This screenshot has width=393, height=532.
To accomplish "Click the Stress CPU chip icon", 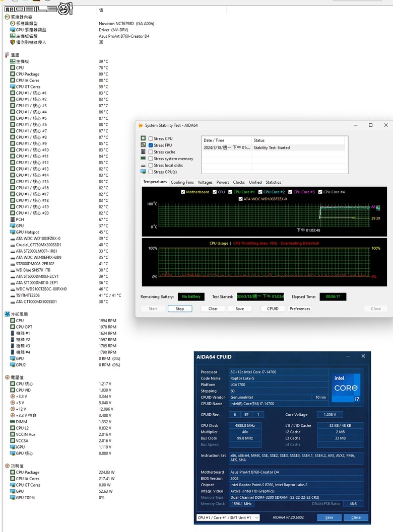I will coord(143,138).
